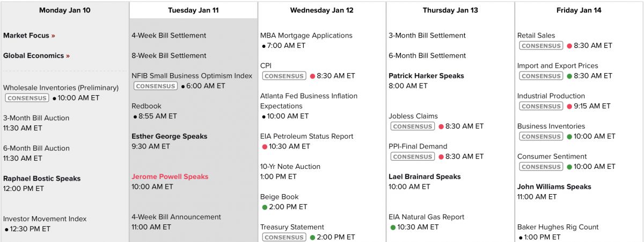Open the Baker Hughes Rig Count event

coord(558,227)
